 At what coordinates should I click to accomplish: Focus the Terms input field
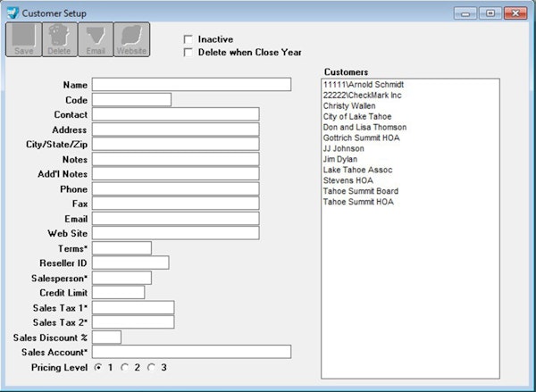click(121, 247)
